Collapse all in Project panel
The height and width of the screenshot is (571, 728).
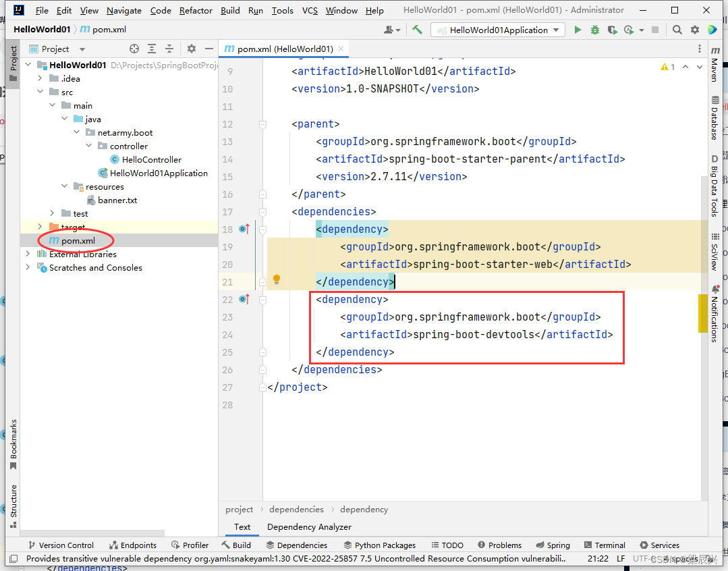[169, 49]
